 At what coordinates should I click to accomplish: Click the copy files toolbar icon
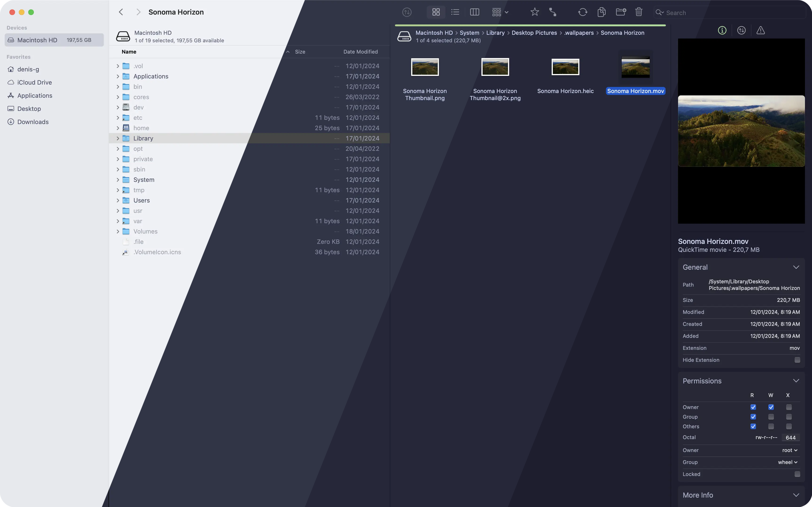601,12
